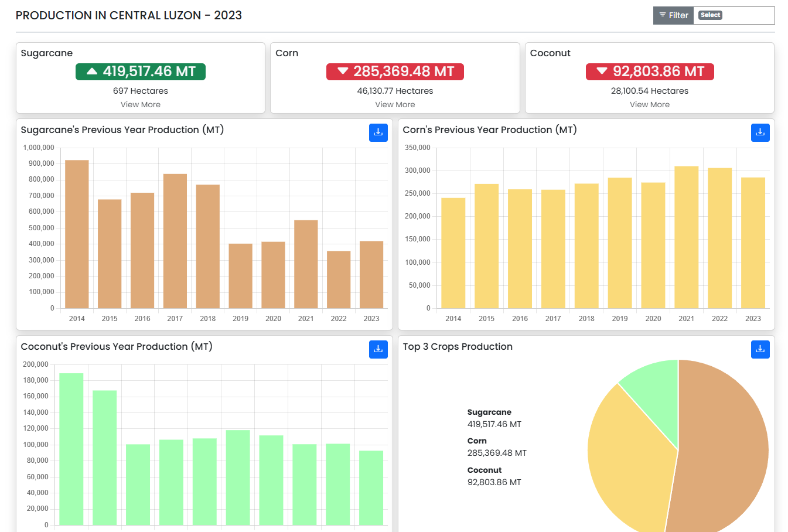788x532 pixels.
Task: Open View More under Sugarcane
Action: [141, 104]
